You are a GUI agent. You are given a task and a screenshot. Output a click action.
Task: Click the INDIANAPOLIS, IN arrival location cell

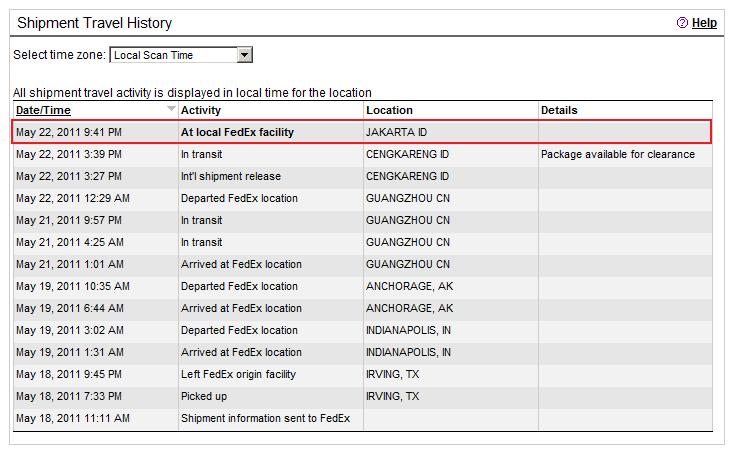[408, 353]
